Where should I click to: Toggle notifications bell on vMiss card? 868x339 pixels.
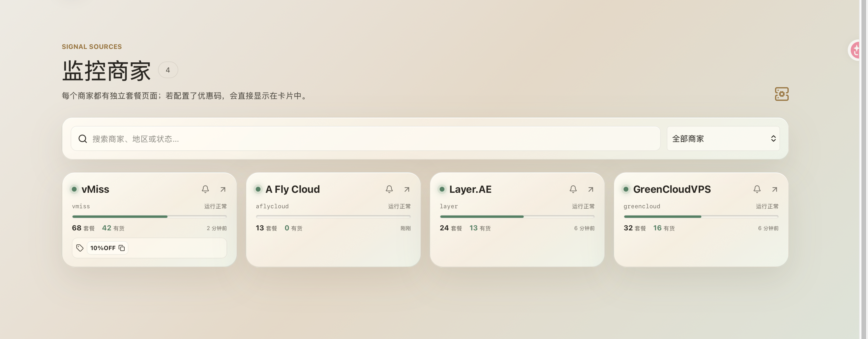[205, 189]
